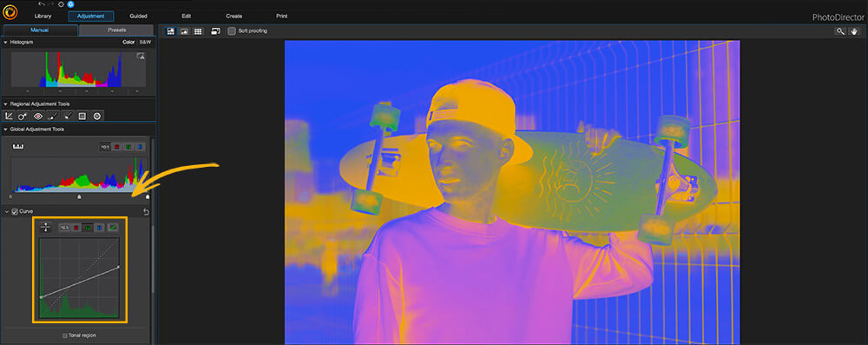Collapse the Histogram section
This screenshot has width=868, height=345.
coord(5,43)
